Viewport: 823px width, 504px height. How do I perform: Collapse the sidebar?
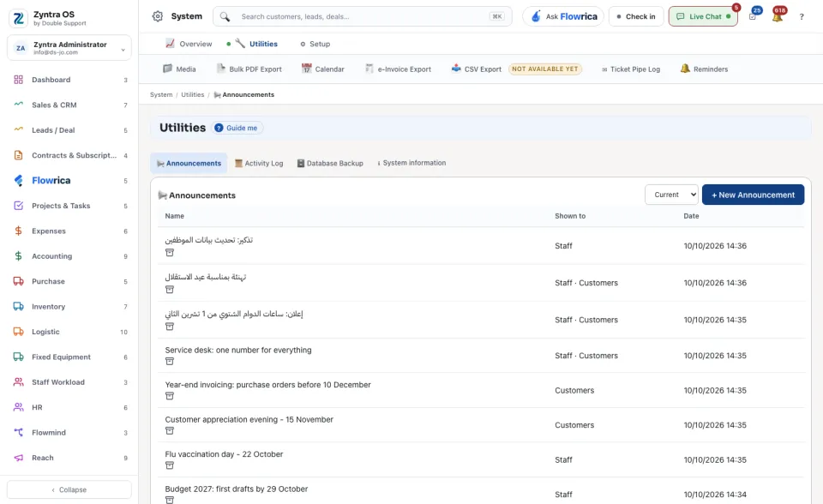[69, 489]
